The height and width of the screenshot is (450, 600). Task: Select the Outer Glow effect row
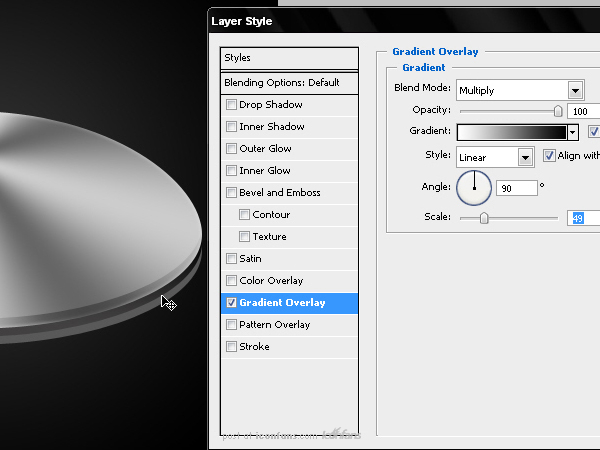click(289, 148)
